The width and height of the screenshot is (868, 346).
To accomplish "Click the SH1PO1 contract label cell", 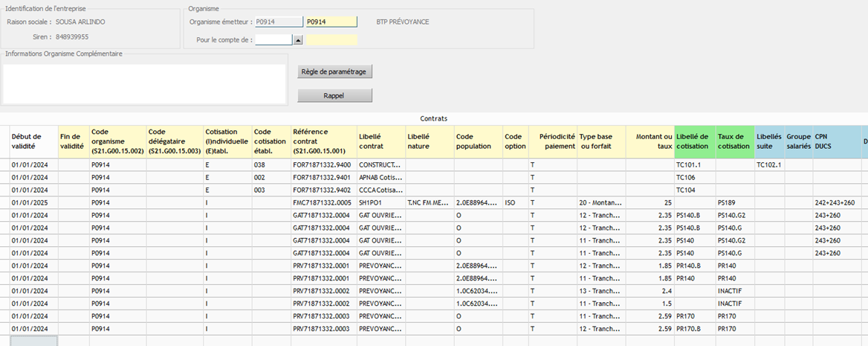I will click(380, 203).
